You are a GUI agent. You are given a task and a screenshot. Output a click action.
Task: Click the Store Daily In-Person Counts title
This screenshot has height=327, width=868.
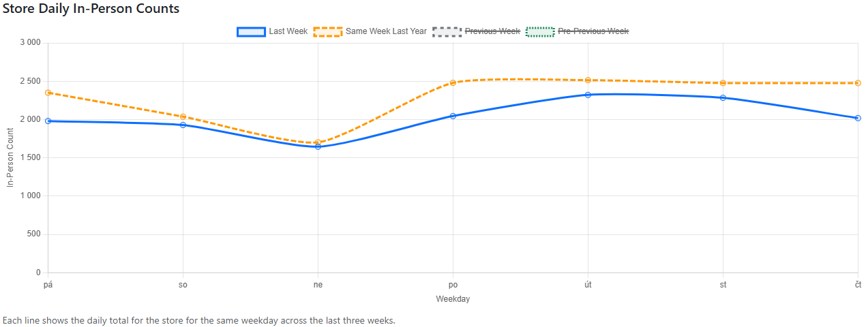click(91, 9)
